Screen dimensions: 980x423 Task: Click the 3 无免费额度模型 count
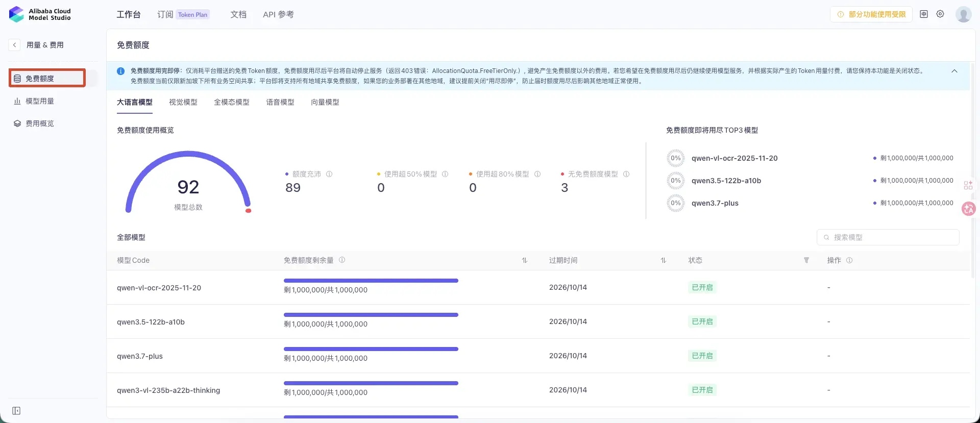[x=565, y=188]
